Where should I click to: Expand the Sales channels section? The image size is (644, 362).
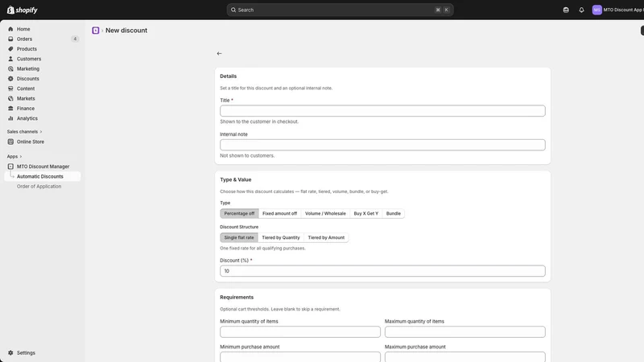click(25, 132)
